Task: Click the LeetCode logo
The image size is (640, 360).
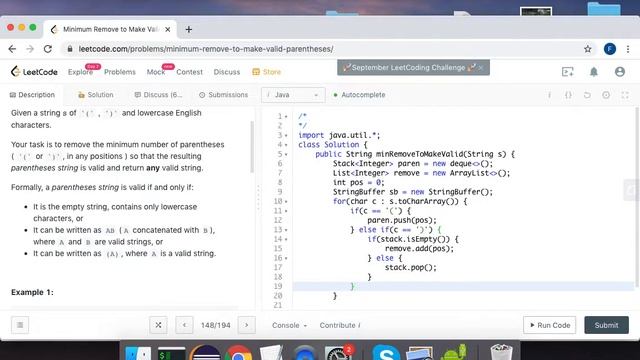Action: point(34,72)
